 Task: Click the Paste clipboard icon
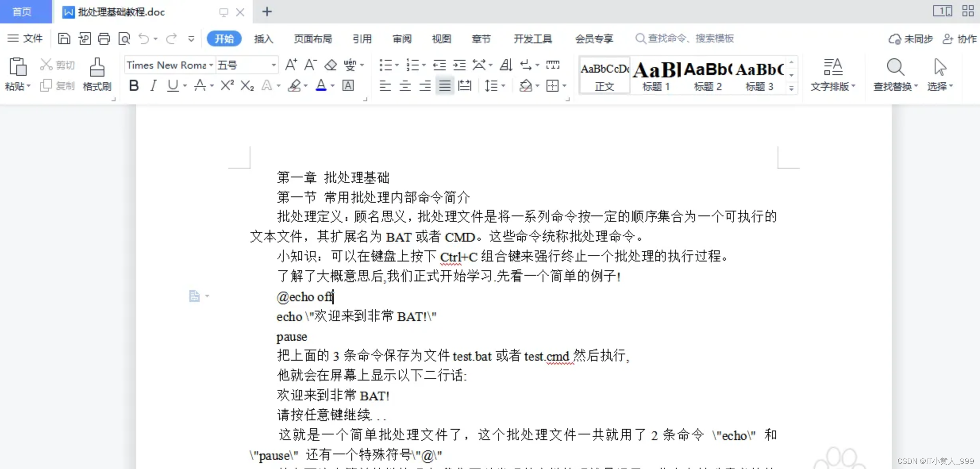(18, 67)
